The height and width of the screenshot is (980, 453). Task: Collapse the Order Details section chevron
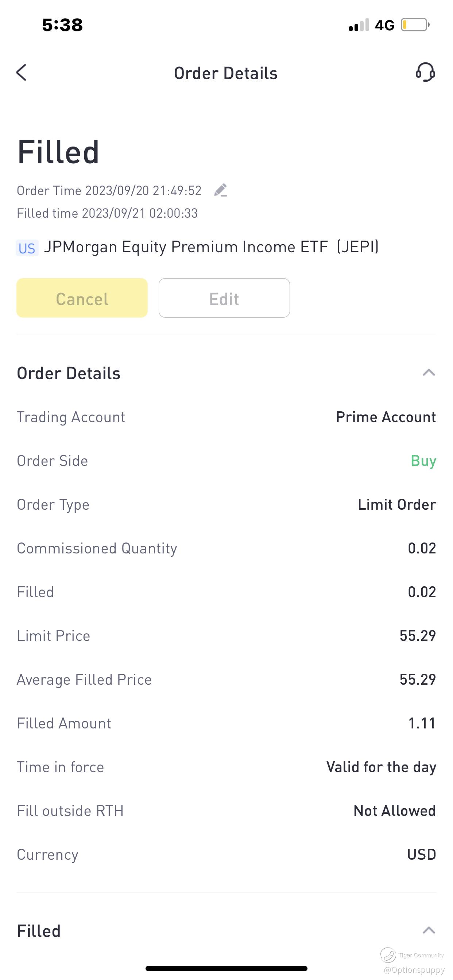tap(429, 373)
